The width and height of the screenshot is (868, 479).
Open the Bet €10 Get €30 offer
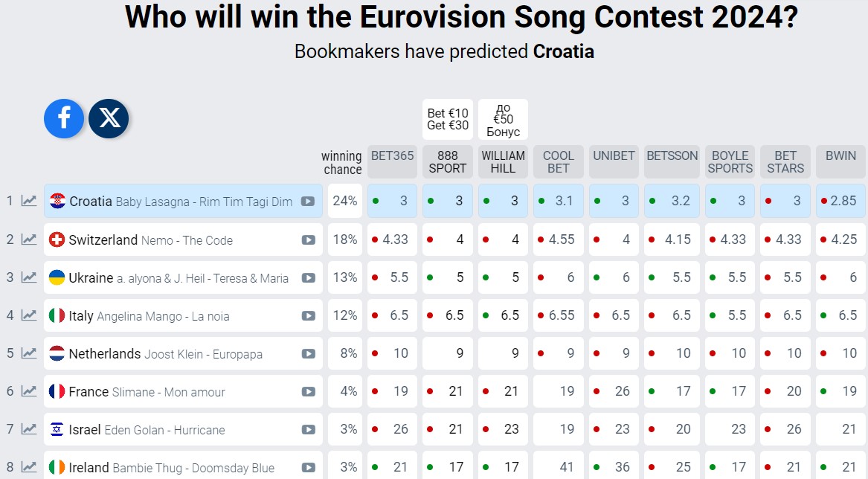[448, 120]
